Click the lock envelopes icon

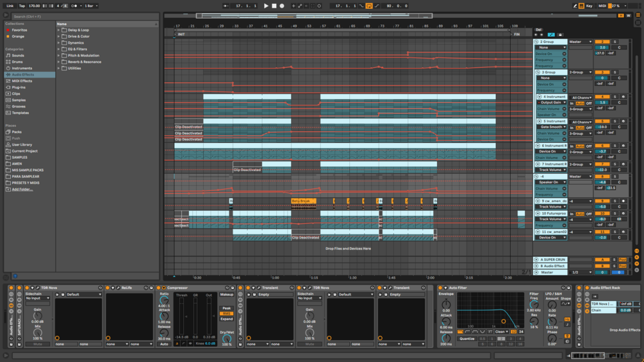pos(560,35)
